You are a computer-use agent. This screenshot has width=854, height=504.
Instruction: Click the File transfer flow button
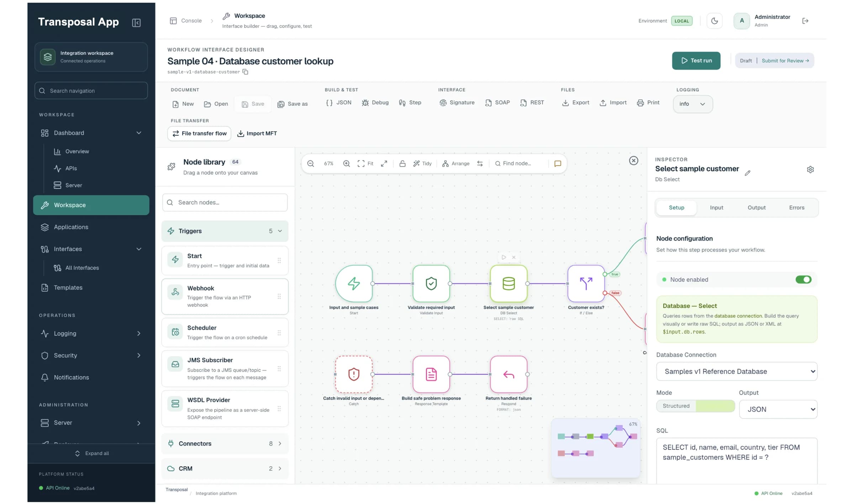(199, 133)
